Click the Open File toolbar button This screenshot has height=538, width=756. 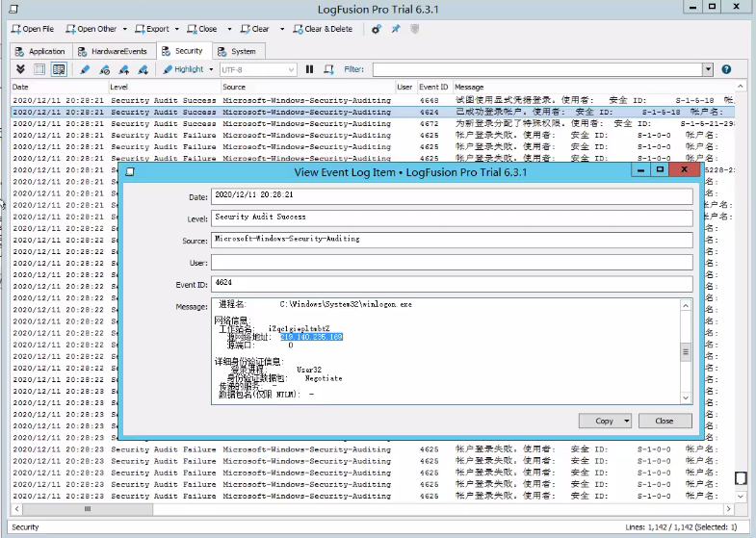(x=33, y=29)
